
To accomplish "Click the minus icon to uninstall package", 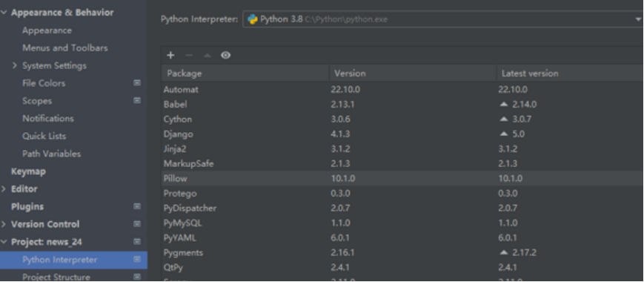I will [x=189, y=56].
